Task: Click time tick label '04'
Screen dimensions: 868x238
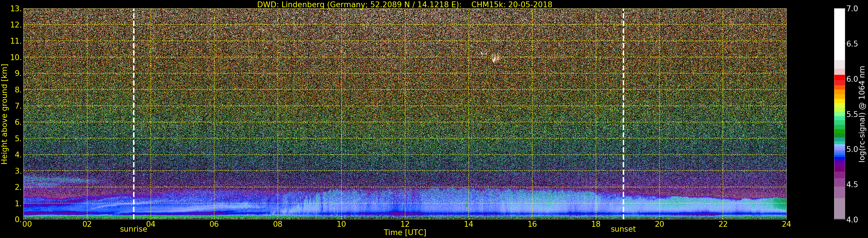Action: (x=151, y=224)
